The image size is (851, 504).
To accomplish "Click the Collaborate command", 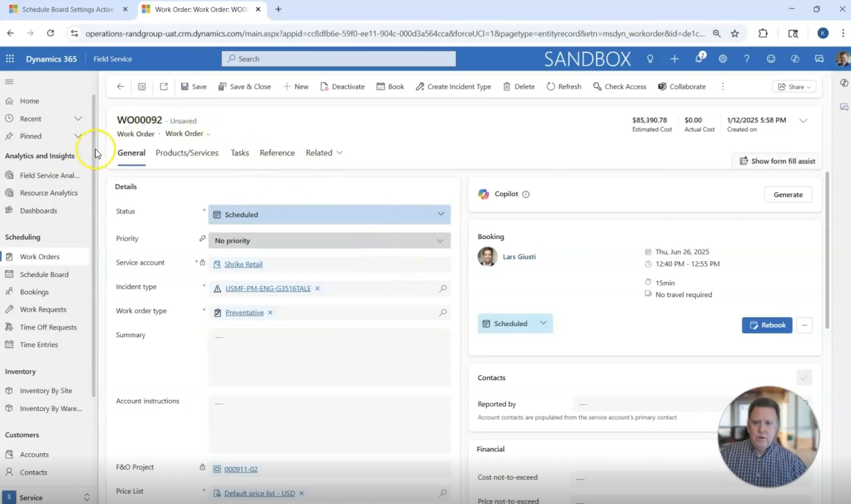I will click(682, 86).
